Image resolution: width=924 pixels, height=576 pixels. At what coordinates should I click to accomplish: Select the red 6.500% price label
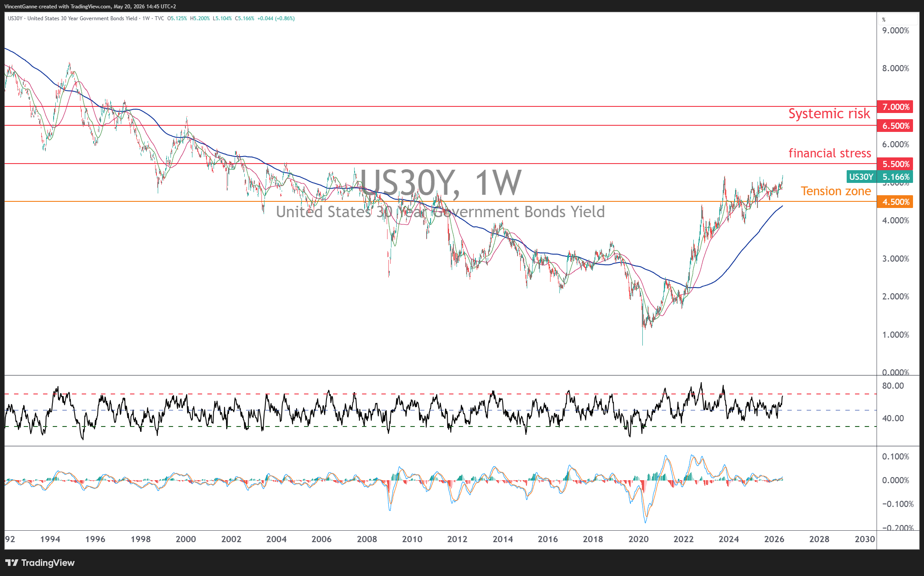pos(895,126)
